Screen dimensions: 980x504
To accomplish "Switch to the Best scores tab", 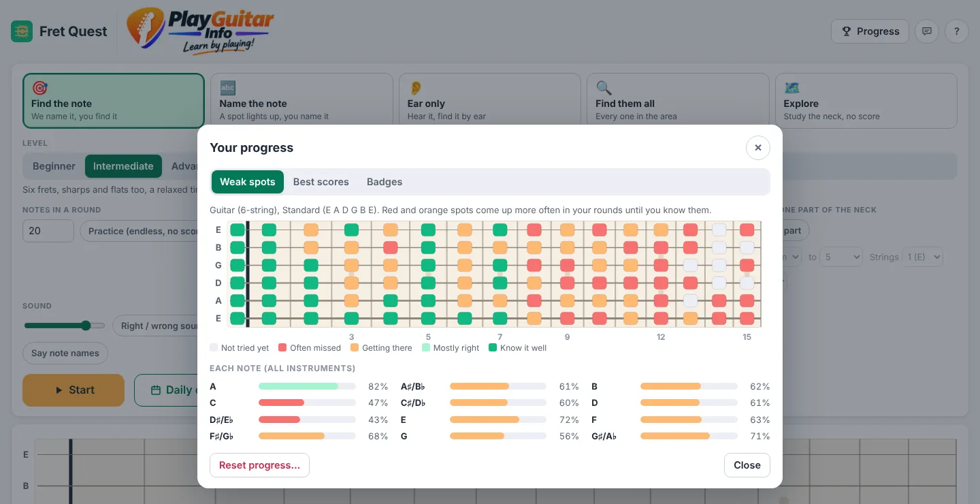I will pos(321,182).
